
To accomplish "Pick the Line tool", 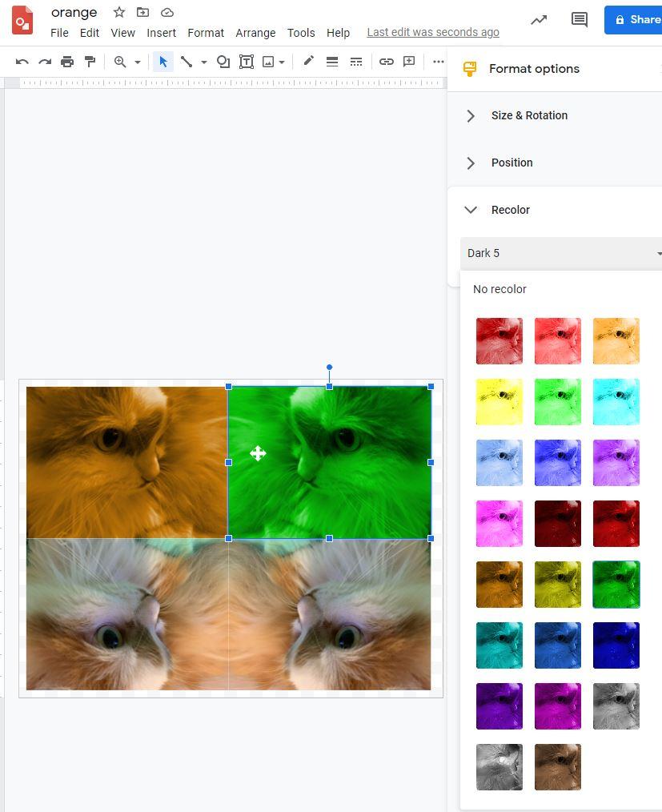I will (187, 62).
